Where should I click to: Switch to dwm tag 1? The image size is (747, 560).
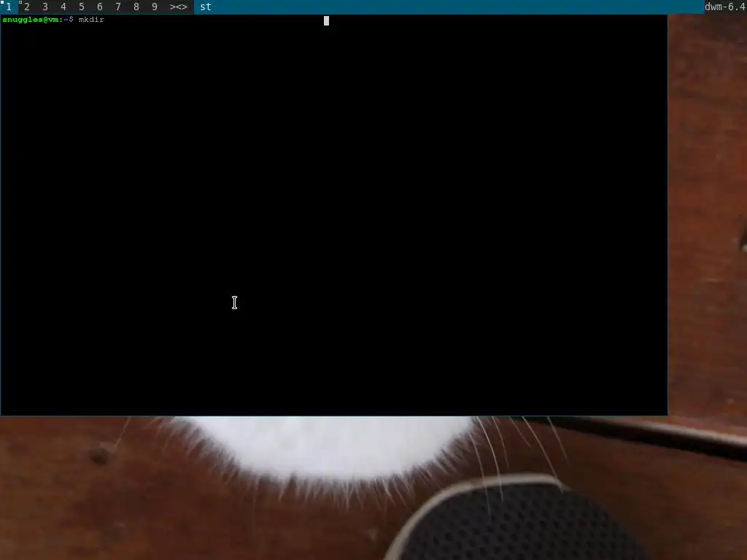(9, 7)
